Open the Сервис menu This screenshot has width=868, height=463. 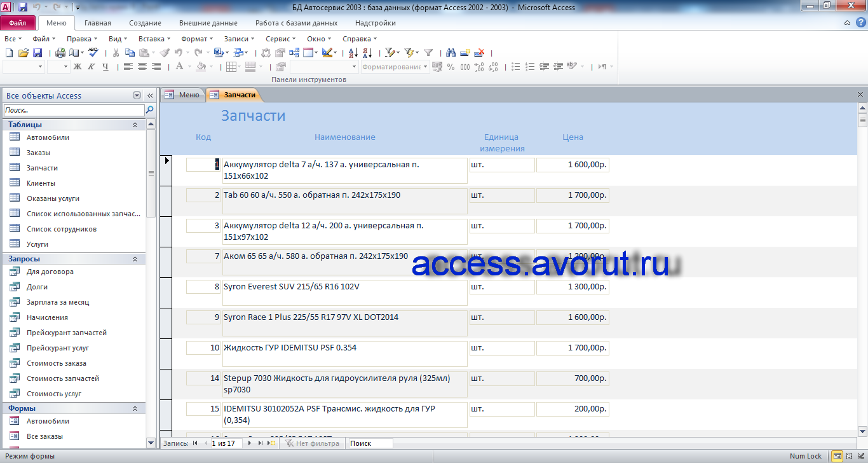(280, 39)
